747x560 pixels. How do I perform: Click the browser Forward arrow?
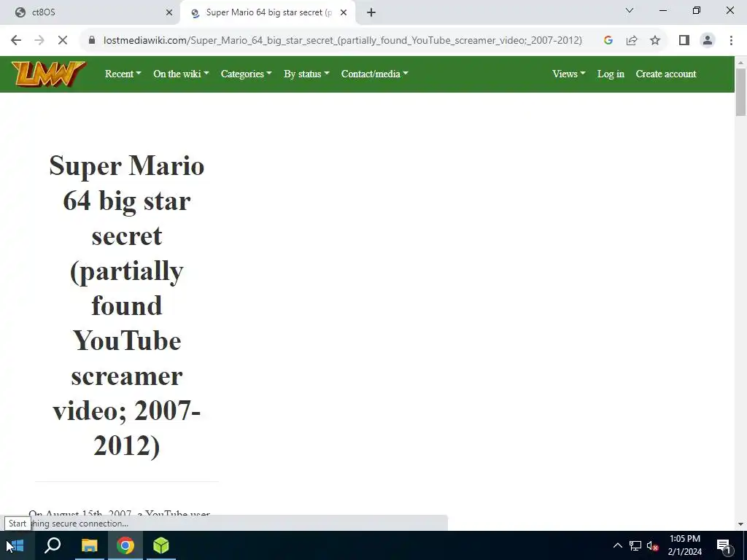[39, 41]
